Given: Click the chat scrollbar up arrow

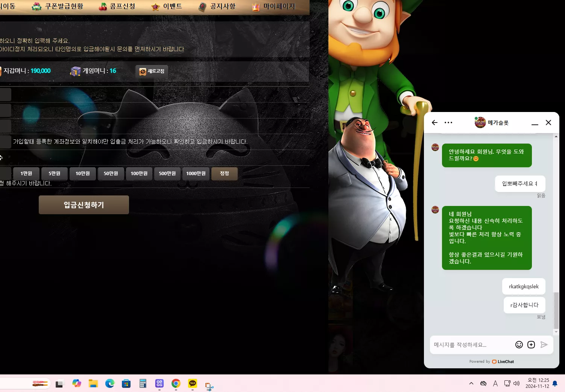Looking at the screenshot, I should (556, 136).
